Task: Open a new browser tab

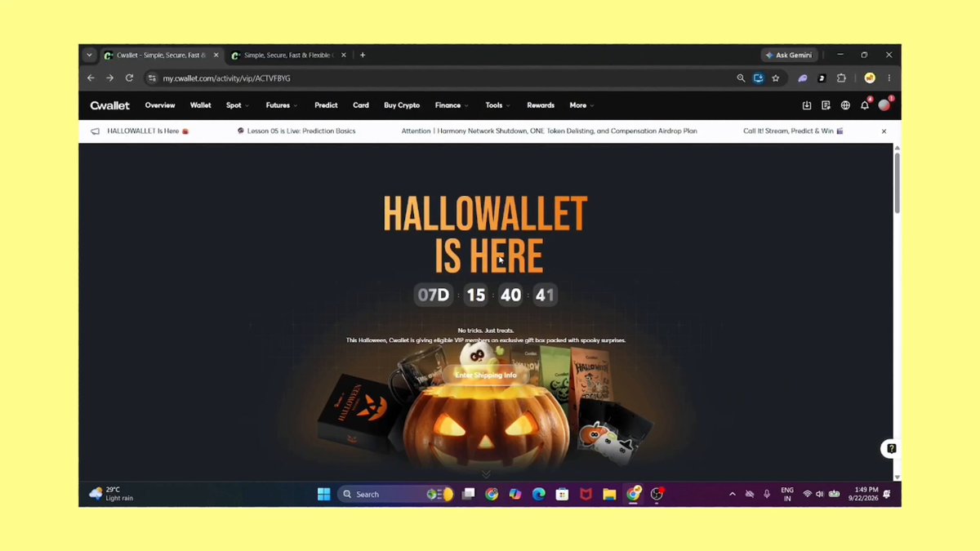Action: [363, 56]
